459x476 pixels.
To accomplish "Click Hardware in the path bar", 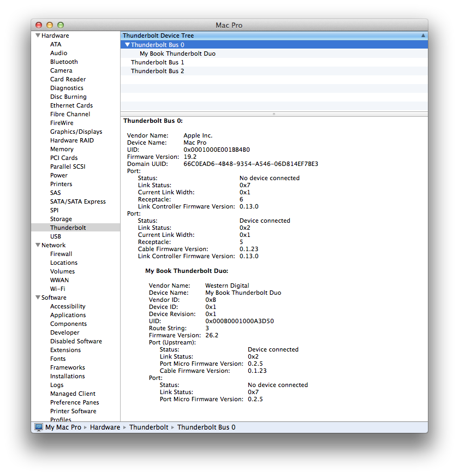I will coord(105,427).
